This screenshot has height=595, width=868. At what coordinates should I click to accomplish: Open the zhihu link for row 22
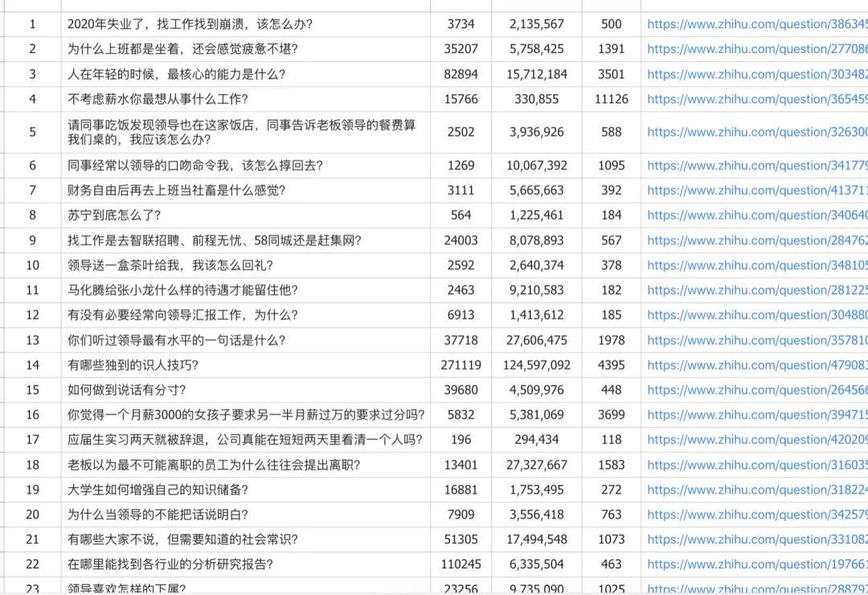pos(757,564)
